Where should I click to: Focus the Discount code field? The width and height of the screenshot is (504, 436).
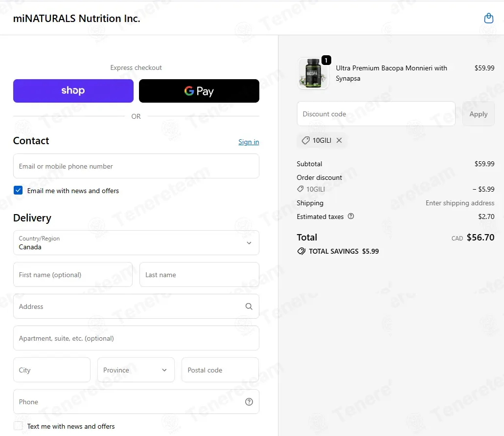[x=376, y=114]
